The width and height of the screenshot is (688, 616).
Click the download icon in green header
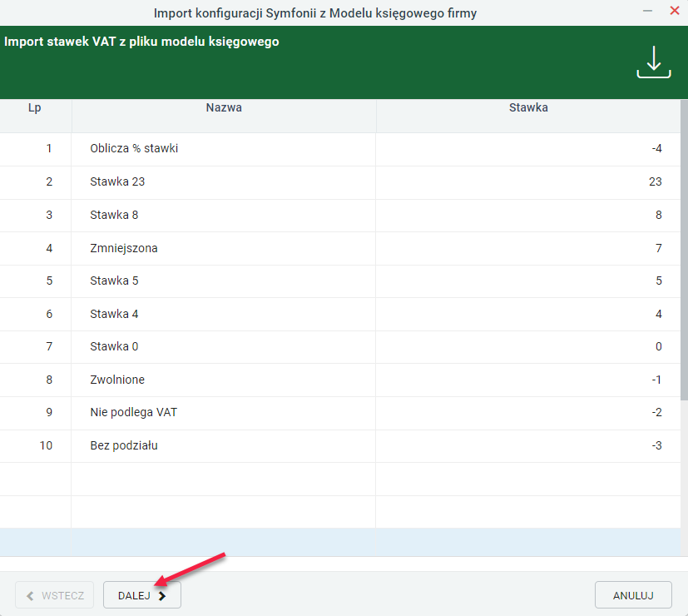(x=654, y=62)
